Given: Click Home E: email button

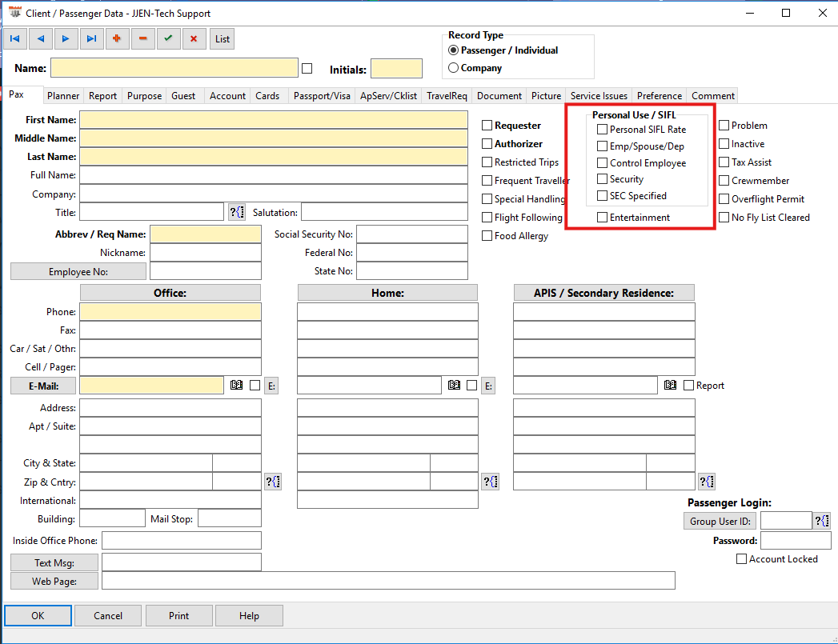Looking at the screenshot, I should (x=488, y=386).
